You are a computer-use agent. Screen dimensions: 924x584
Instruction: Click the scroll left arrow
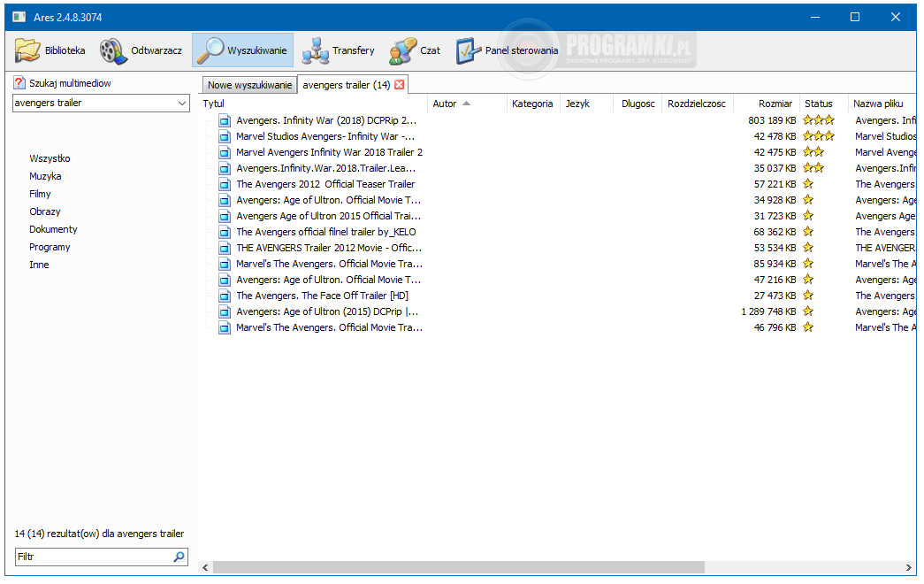(205, 567)
